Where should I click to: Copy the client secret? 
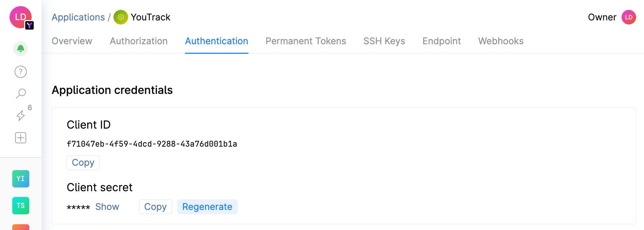(x=155, y=207)
